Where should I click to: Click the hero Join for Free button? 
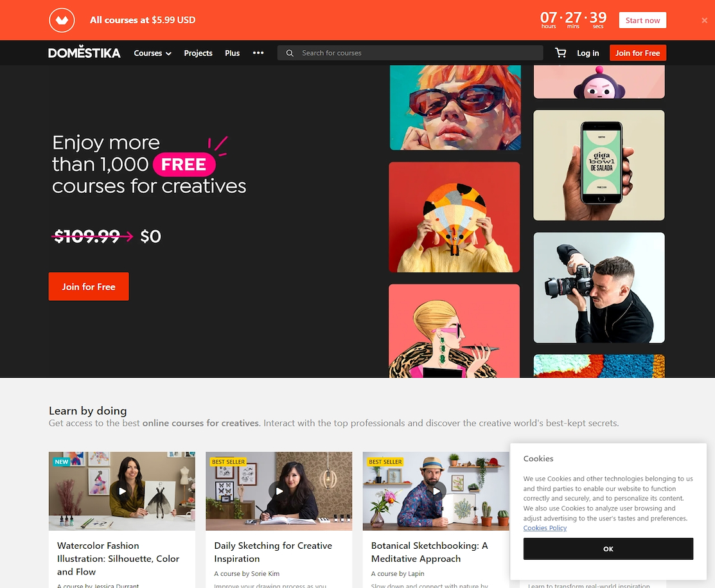89,287
